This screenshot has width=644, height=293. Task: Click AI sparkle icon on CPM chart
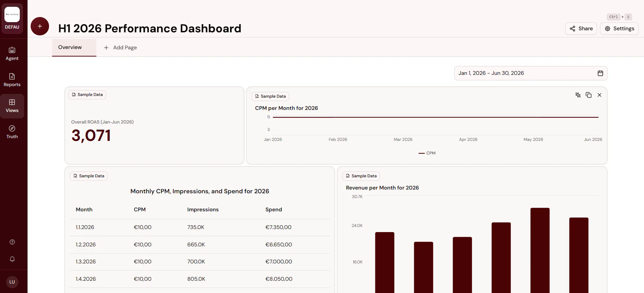(578, 95)
